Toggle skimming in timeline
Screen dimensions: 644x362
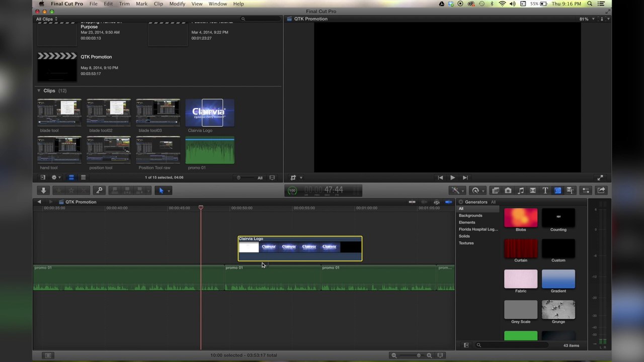point(412,202)
